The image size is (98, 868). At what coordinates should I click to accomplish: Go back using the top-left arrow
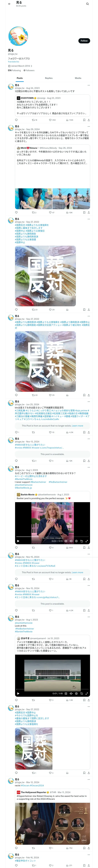9,4
